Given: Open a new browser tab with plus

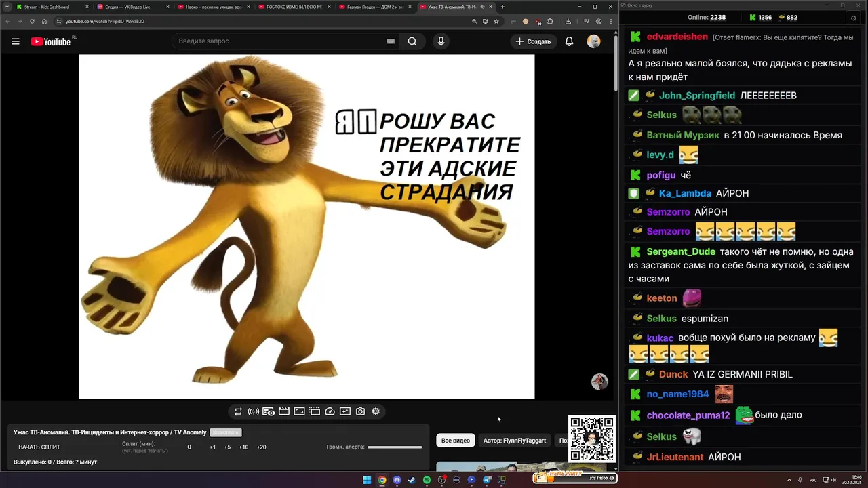Looking at the screenshot, I should point(502,7).
